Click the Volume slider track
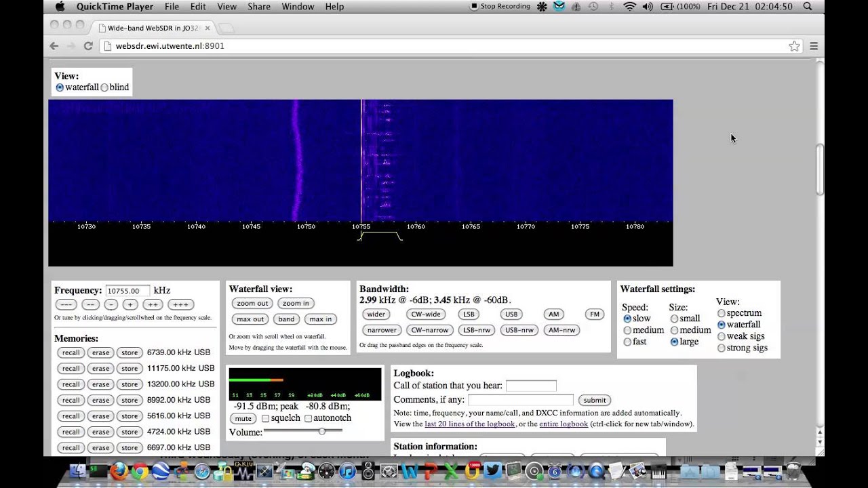 pos(302,431)
